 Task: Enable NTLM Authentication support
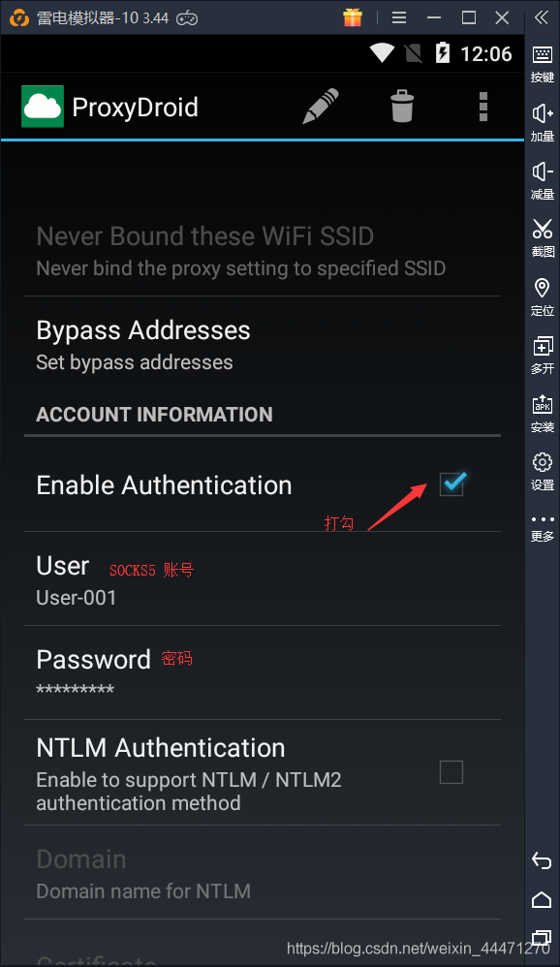[x=451, y=772]
